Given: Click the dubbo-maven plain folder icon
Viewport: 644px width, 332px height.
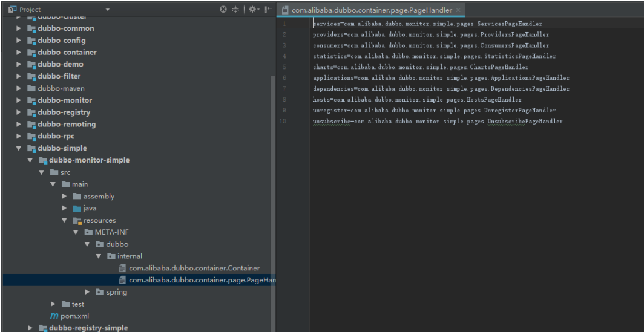Looking at the screenshot, I should click(31, 88).
